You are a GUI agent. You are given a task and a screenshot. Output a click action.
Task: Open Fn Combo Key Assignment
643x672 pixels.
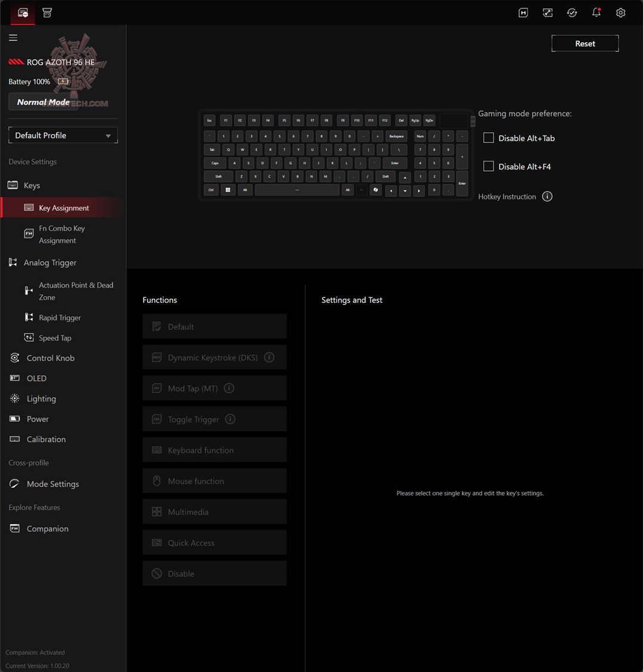pos(63,234)
